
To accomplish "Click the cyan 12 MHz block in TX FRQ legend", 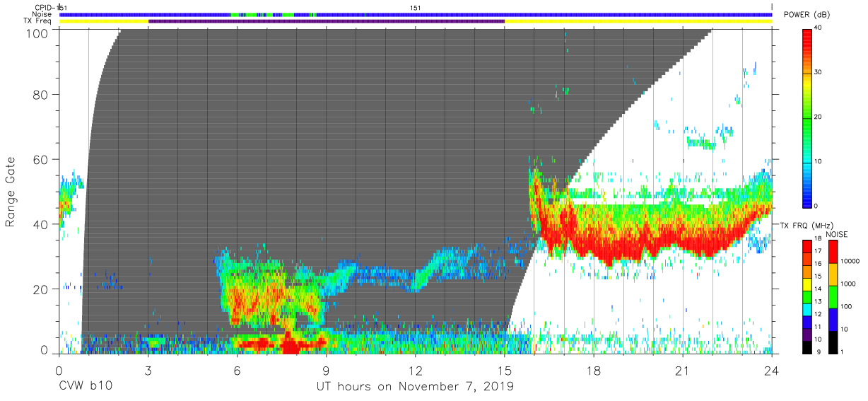I will click(807, 308).
